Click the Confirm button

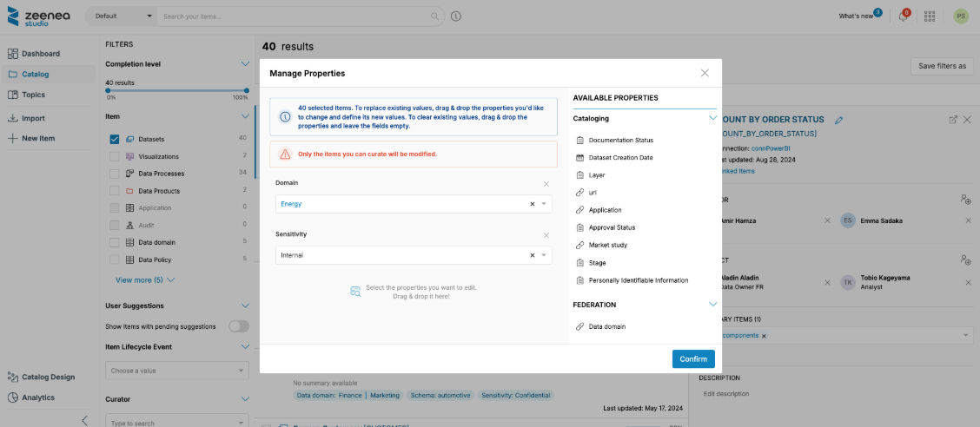pyautogui.click(x=692, y=358)
